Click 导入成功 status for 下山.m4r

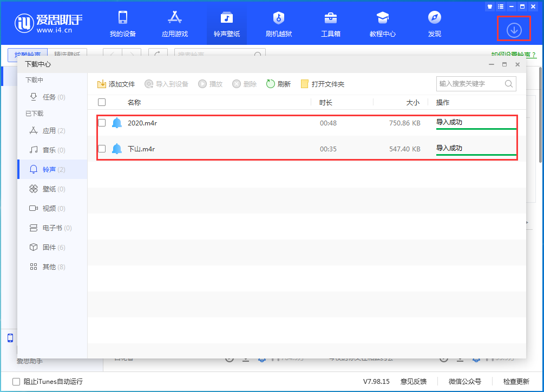point(449,148)
